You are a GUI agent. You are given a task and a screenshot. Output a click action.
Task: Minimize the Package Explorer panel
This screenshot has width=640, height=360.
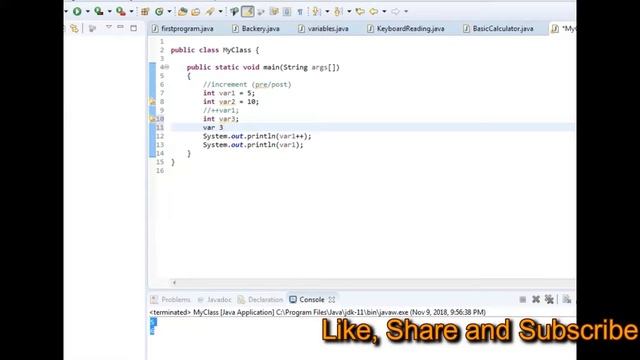point(120,27)
